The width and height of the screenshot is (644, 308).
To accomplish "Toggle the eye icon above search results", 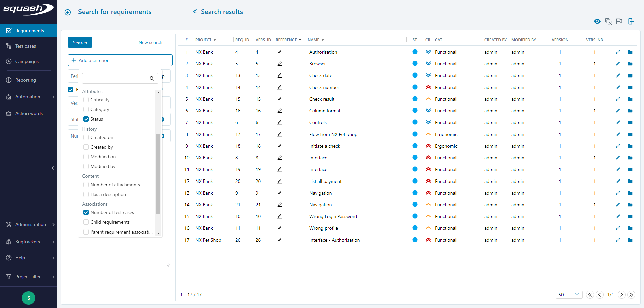I will pyautogui.click(x=598, y=21).
